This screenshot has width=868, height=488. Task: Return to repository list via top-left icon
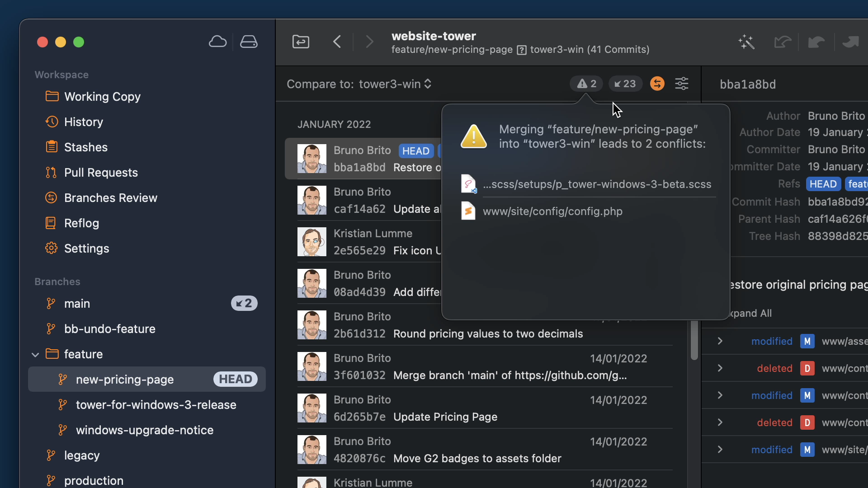click(x=301, y=42)
